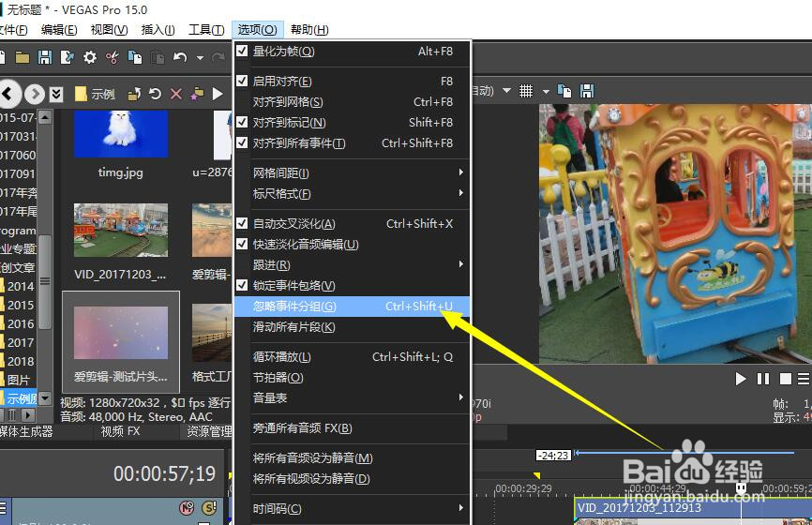Select the timg.jpg cat thumbnail
The height and width of the screenshot is (525, 812).
121,134
